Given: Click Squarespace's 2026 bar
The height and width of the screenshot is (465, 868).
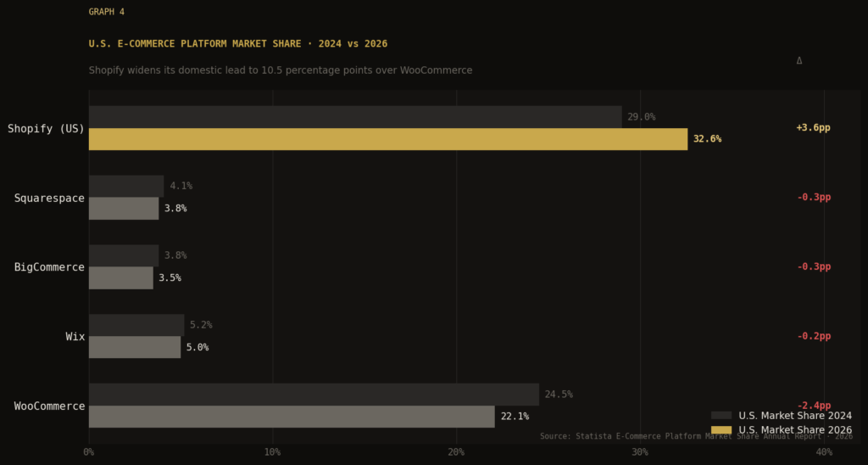Looking at the screenshot, I should coord(124,209).
